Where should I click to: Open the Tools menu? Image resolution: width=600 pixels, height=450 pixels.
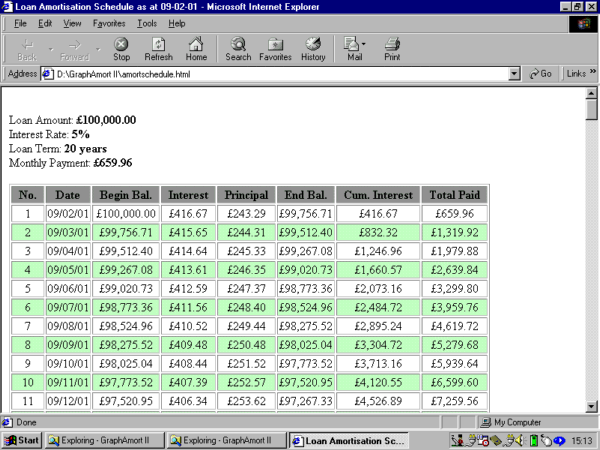coord(147,22)
